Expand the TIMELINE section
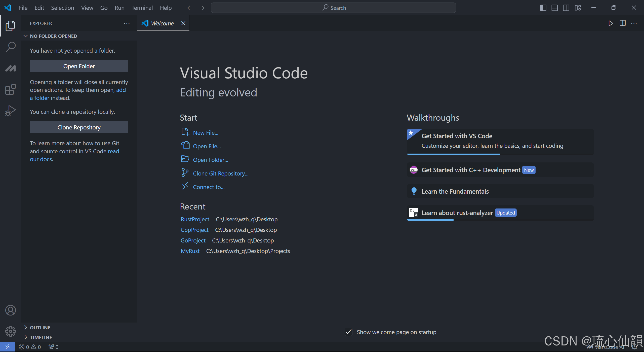This screenshot has width=644, height=352. coord(41,337)
